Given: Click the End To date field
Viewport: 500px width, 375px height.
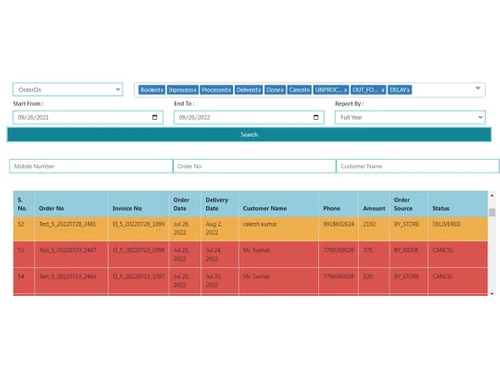Looking at the screenshot, I should tap(249, 117).
